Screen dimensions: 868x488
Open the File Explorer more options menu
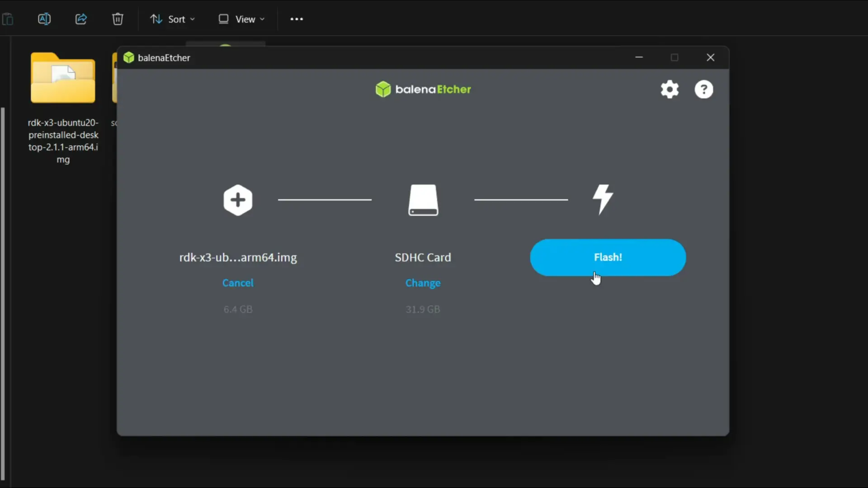pyautogui.click(x=297, y=19)
